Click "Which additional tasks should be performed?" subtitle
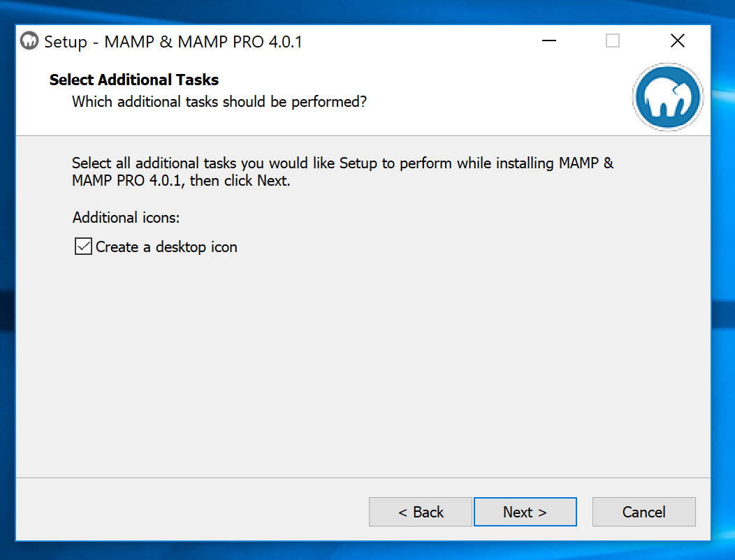 click(x=219, y=102)
